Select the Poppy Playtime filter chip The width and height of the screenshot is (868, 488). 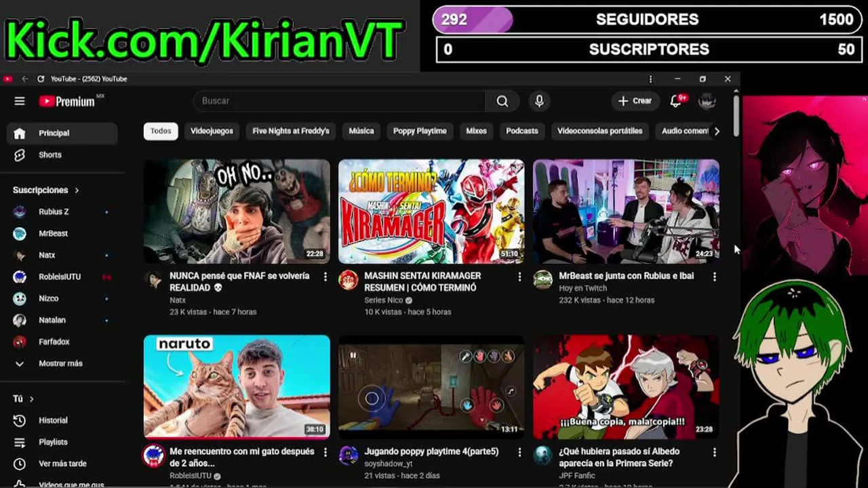tap(420, 131)
